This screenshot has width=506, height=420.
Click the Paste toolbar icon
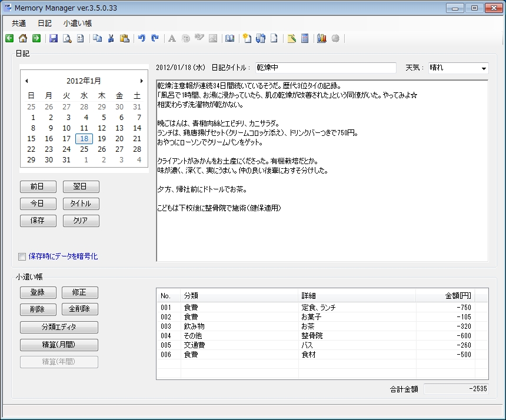click(x=125, y=38)
